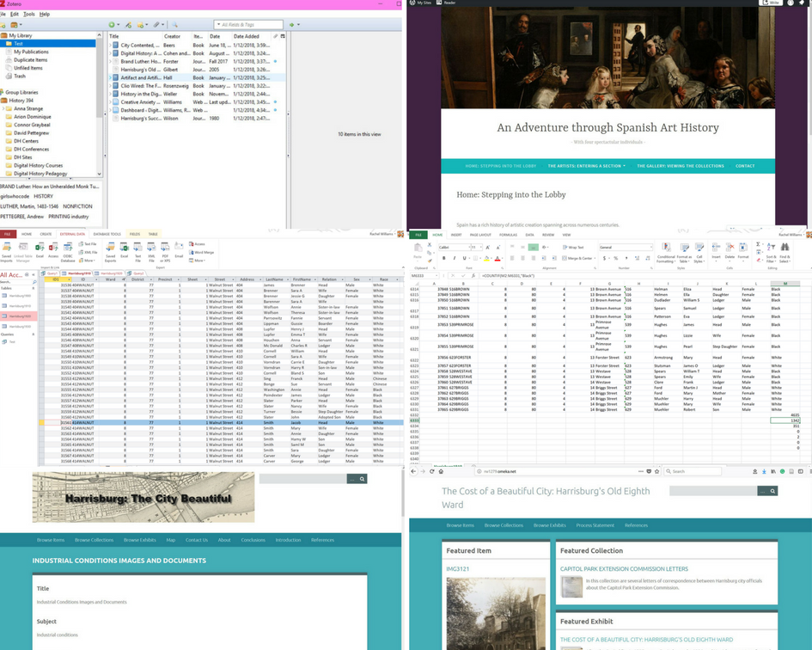Click Email export icon in Access
Image resolution: width=812 pixels, height=650 pixels.
pyautogui.click(x=179, y=246)
